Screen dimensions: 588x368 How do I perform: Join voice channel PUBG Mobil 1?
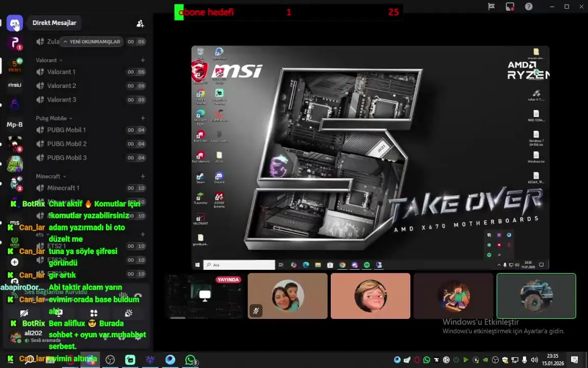click(91, 130)
